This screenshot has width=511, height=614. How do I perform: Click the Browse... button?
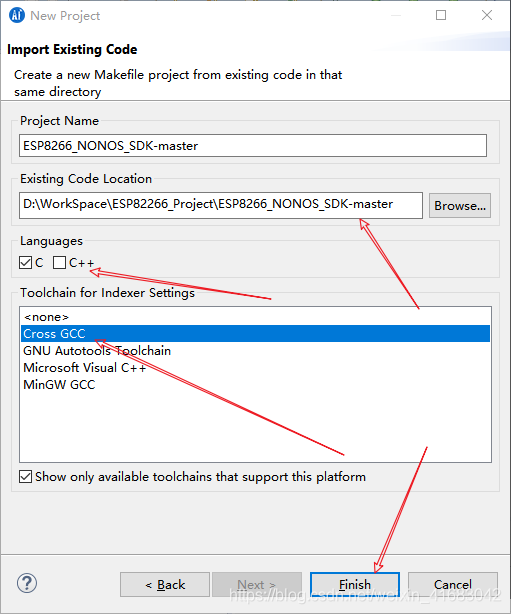click(460, 206)
